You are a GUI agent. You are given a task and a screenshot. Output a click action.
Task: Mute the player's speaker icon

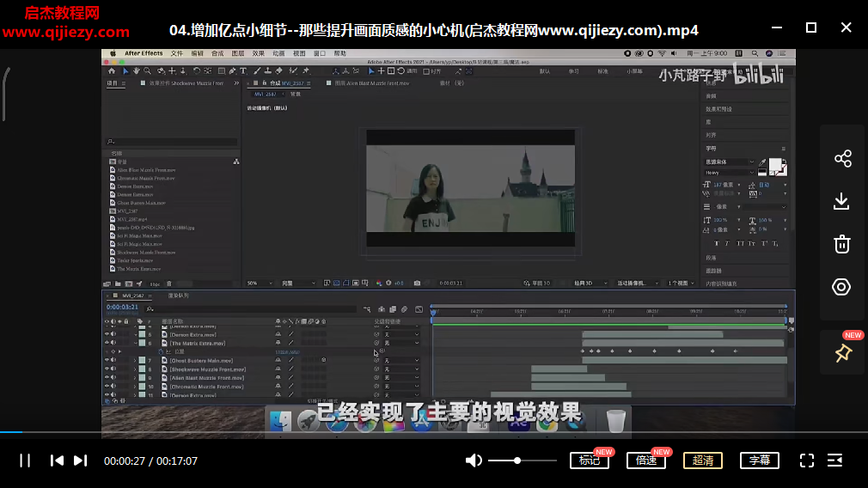pos(474,461)
